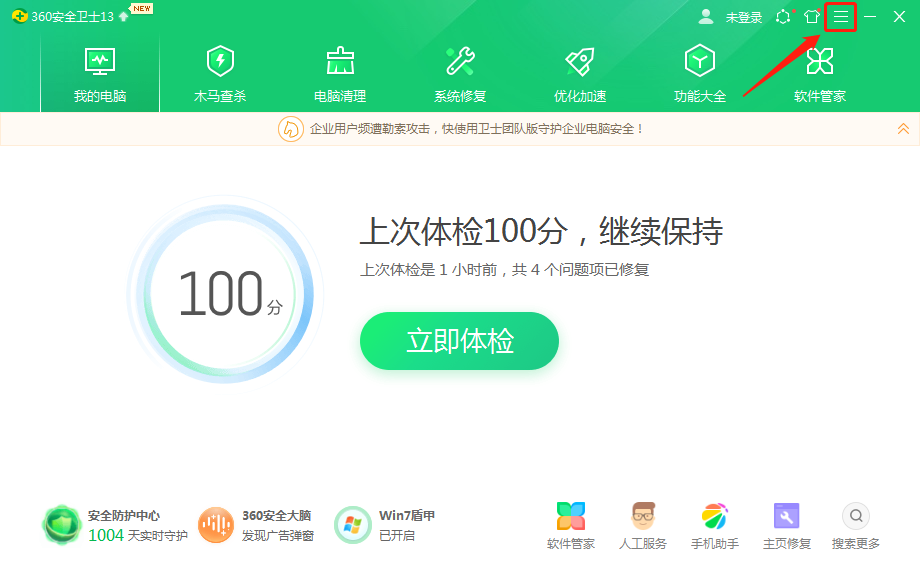Minimize the 360 window
The width and height of the screenshot is (920, 580).
[x=870, y=17]
